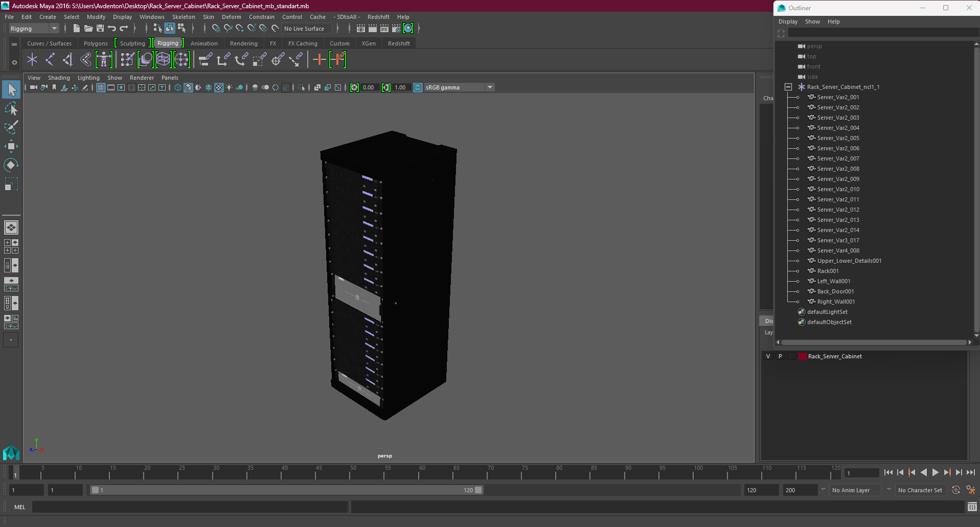
Task: Open animation preferences running man icon
Action: tap(971, 490)
